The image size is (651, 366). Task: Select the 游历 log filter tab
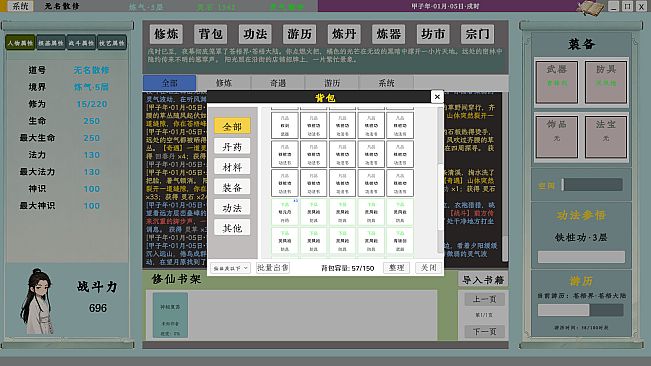[332, 83]
